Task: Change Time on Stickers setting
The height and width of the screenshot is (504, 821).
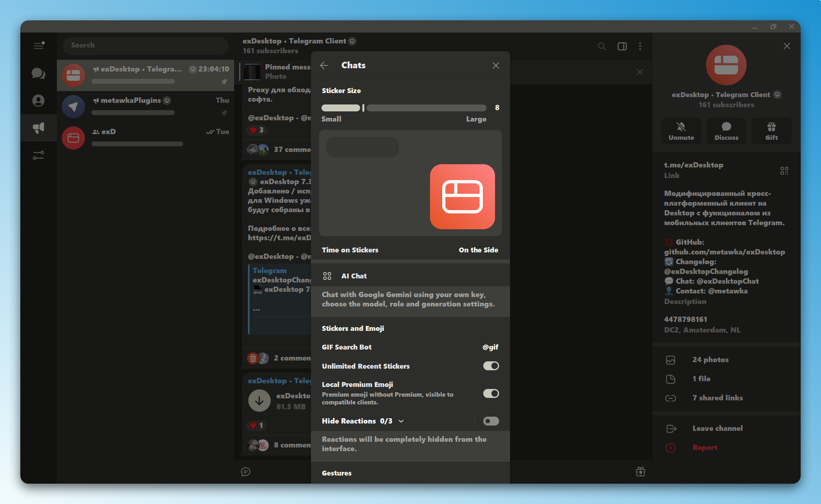Action: click(x=410, y=250)
